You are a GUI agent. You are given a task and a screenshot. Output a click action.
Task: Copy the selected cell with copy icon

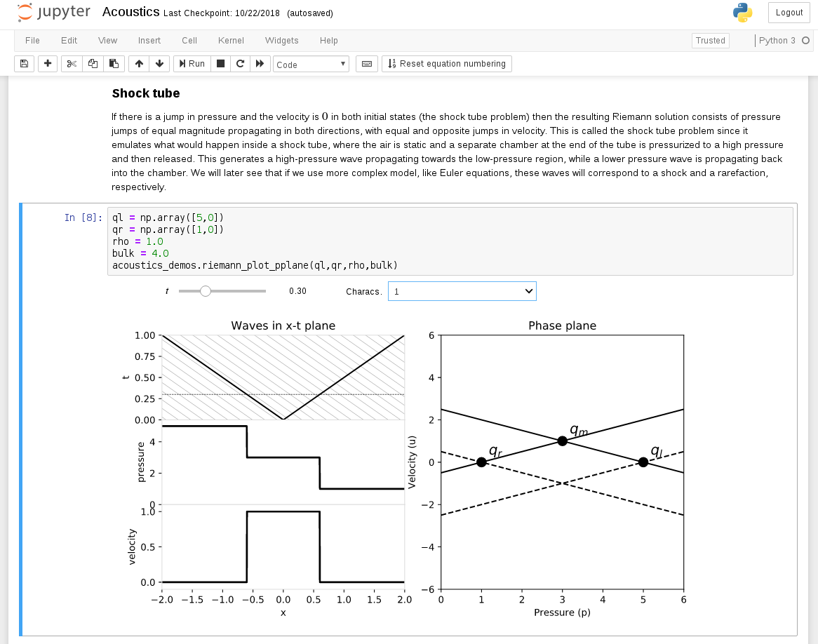point(93,63)
